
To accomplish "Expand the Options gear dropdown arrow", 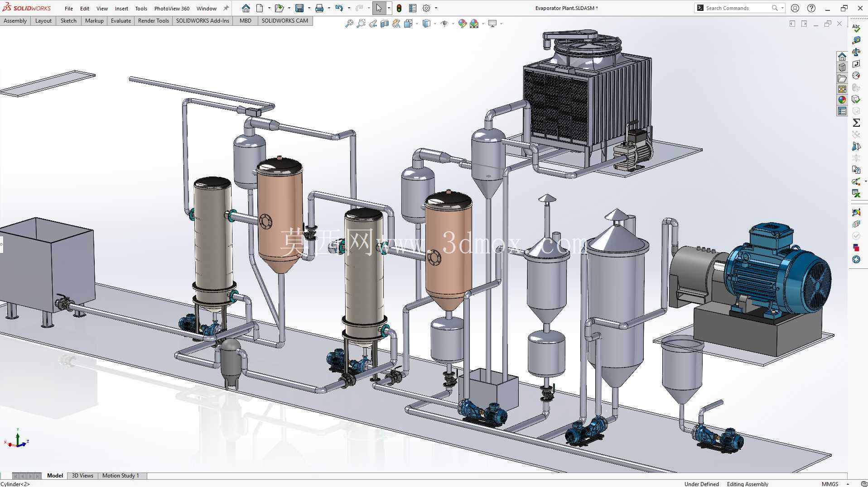I will [x=436, y=8].
